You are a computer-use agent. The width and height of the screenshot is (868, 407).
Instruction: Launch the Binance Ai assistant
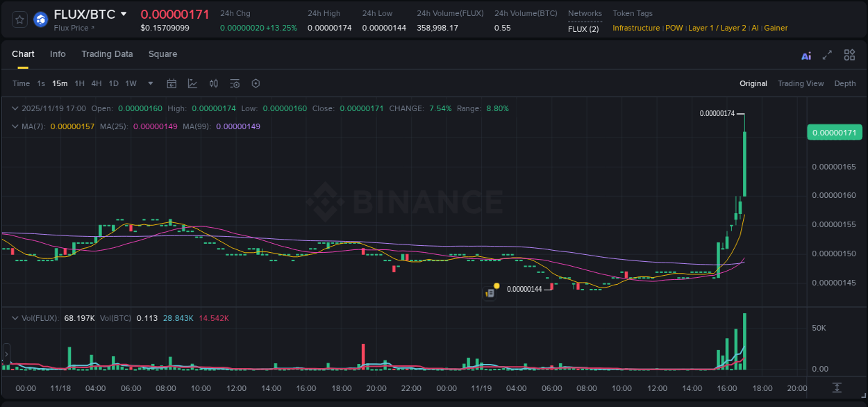(806, 55)
